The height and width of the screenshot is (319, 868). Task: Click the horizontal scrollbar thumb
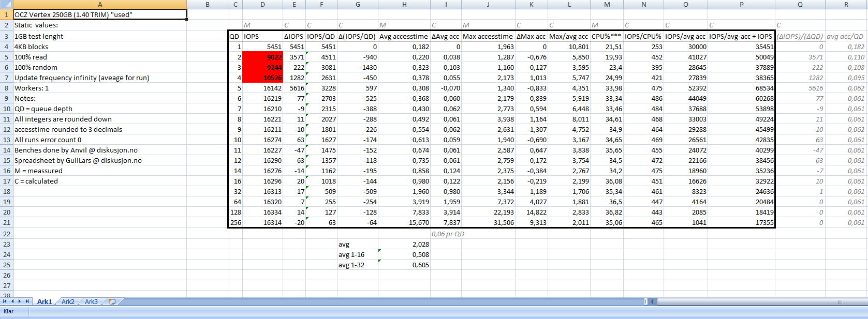840,301
